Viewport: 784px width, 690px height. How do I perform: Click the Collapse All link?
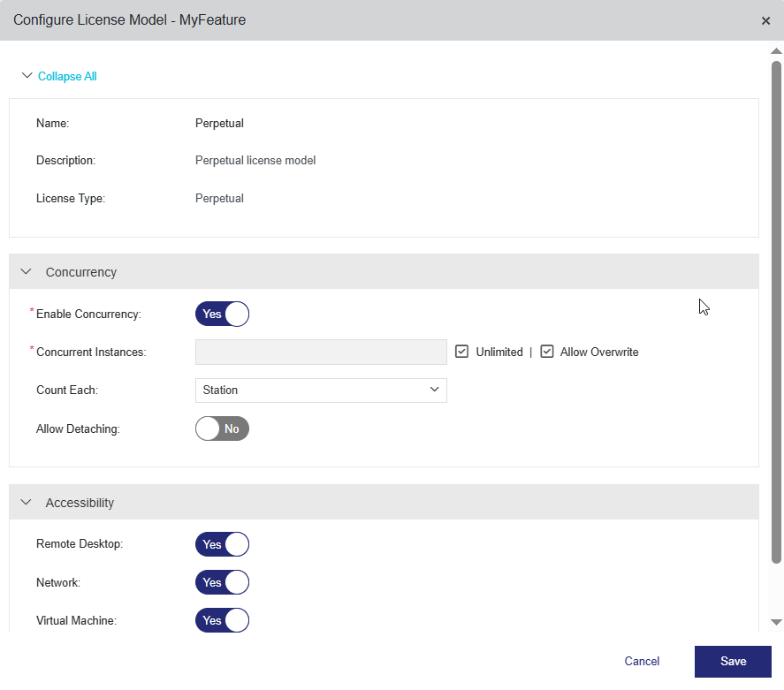click(67, 77)
